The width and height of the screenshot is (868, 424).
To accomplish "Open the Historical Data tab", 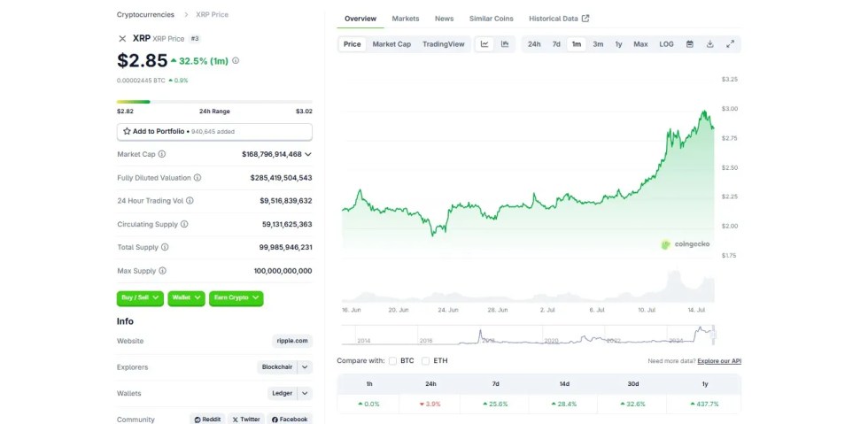I will [558, 19].
